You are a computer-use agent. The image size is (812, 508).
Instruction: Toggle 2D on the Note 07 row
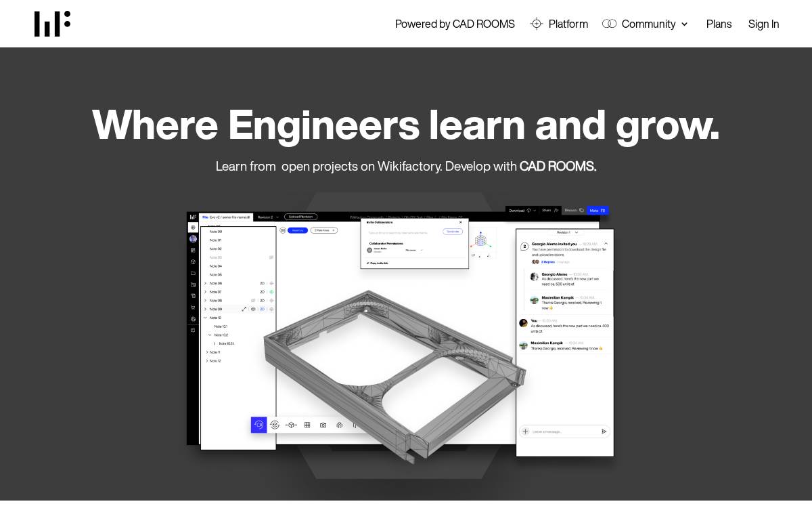click(x=262, y=292)
